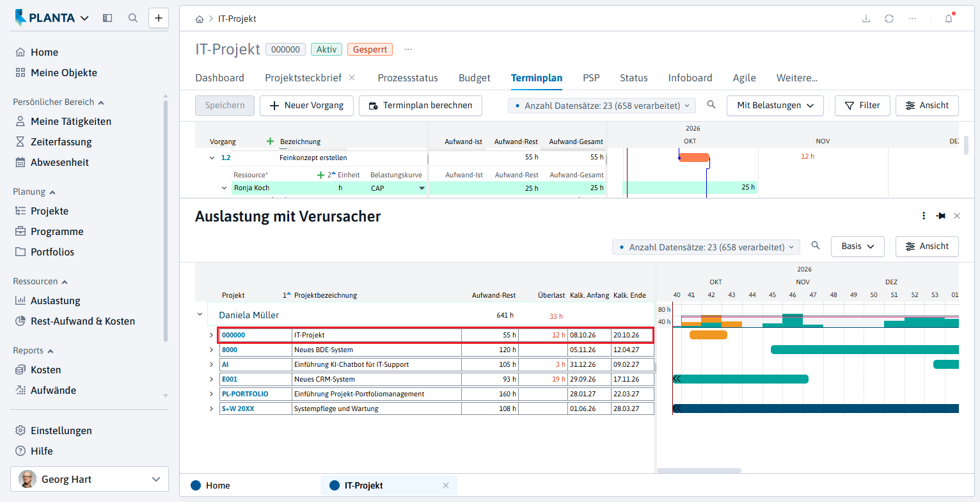The image size is (980, 502).
Task: Collapse the Daniela Müller group
Action: tap(200, 314)
